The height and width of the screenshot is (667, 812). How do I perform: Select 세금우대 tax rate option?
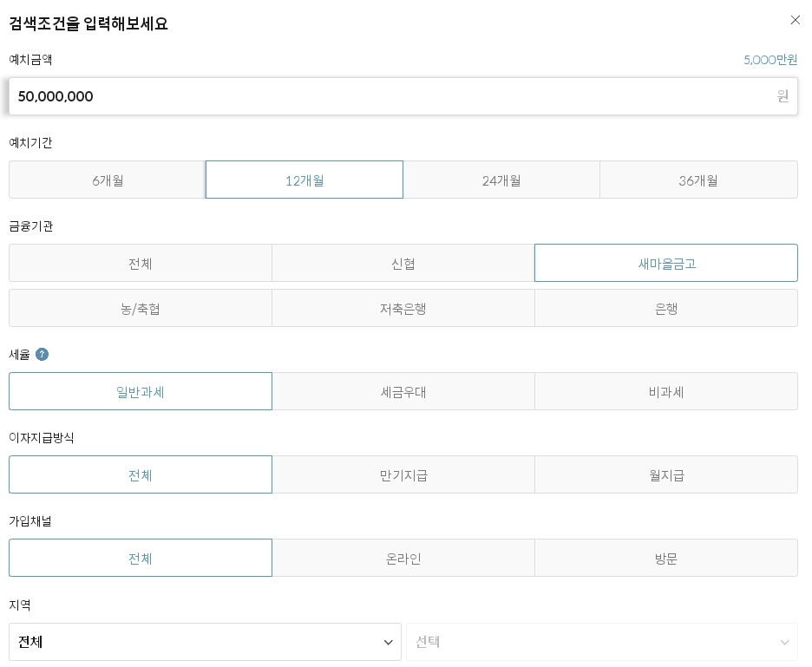pos(403,391)
